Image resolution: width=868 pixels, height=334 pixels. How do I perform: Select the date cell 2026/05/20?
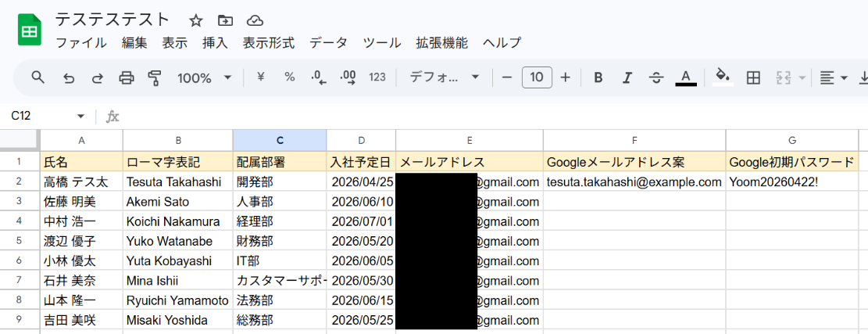(x=361, y=241)
